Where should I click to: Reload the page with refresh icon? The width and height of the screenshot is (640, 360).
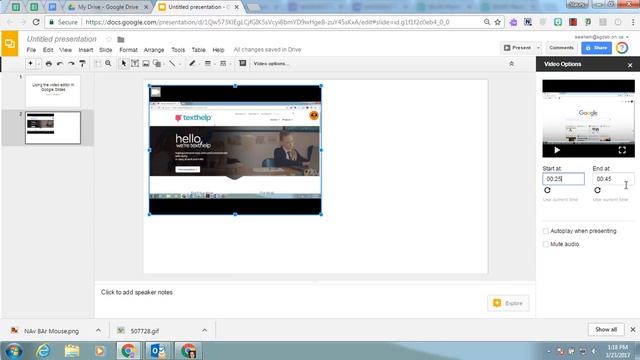pos(36,22)
